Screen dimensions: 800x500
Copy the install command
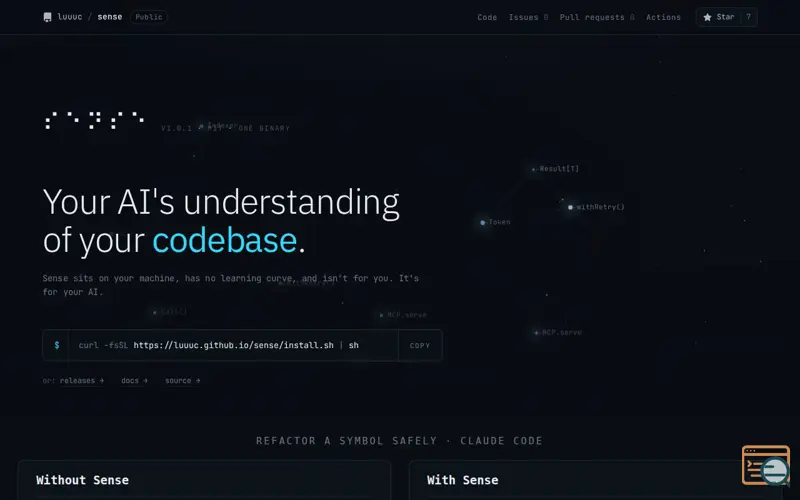pos(420,345)
